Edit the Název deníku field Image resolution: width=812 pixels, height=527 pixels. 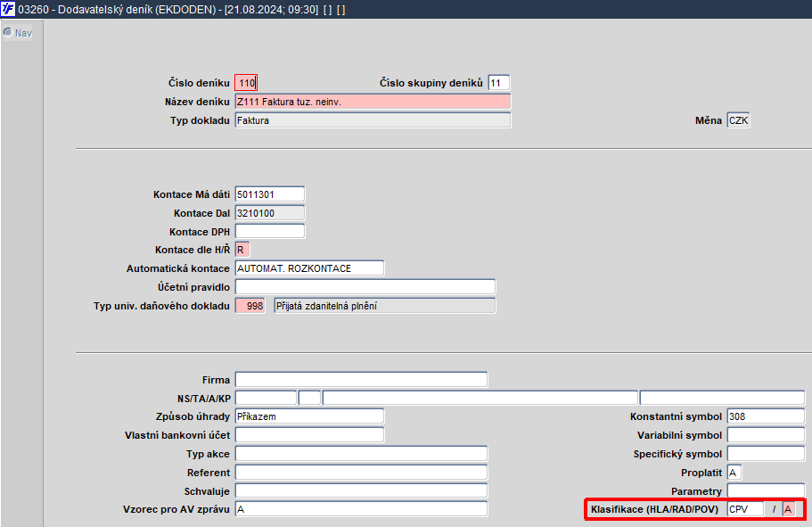(x=373, y=102)
